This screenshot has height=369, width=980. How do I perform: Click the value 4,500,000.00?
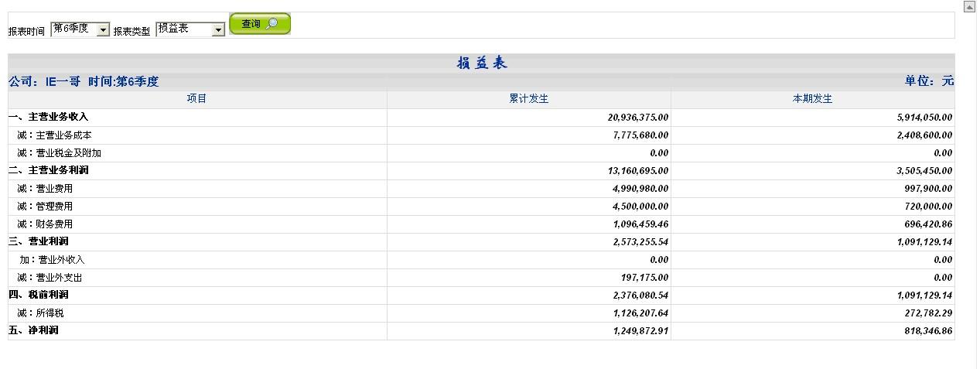pyautogui.click(x=640, y=207)
